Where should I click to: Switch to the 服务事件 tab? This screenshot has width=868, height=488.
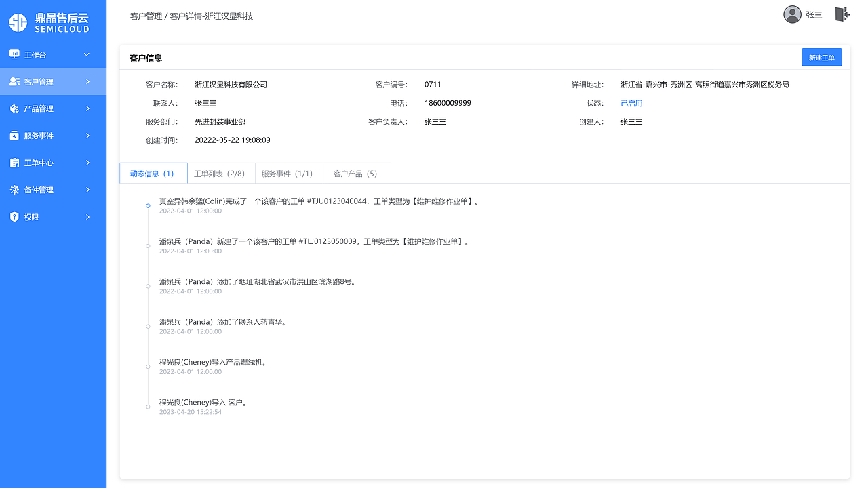click(x=289, y=173)
